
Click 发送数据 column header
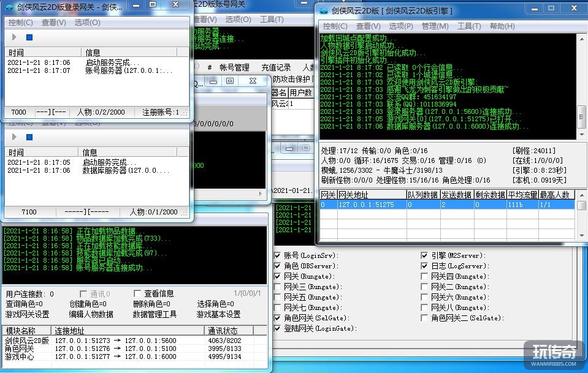pos(457,195)
